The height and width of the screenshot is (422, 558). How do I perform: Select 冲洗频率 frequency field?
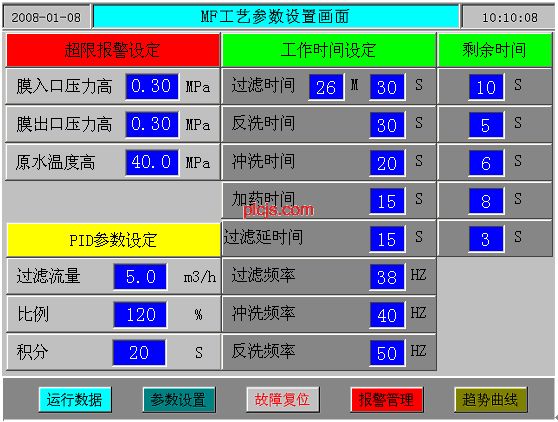[387, 315]
